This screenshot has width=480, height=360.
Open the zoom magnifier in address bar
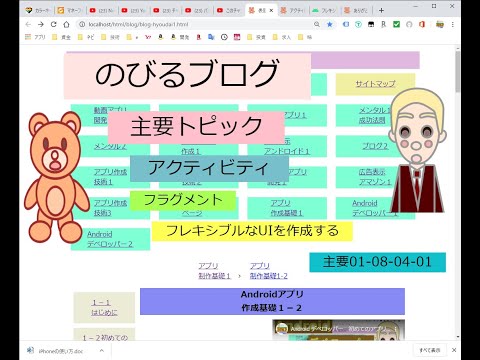(317, 24)
